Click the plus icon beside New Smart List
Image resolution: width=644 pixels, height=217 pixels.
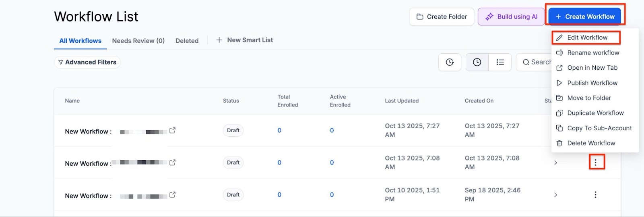219,40
